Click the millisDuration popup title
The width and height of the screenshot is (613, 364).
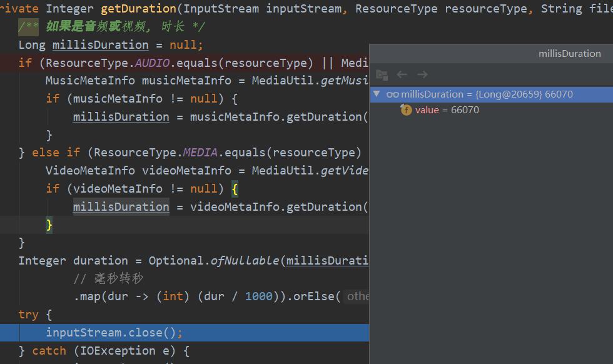570,54
